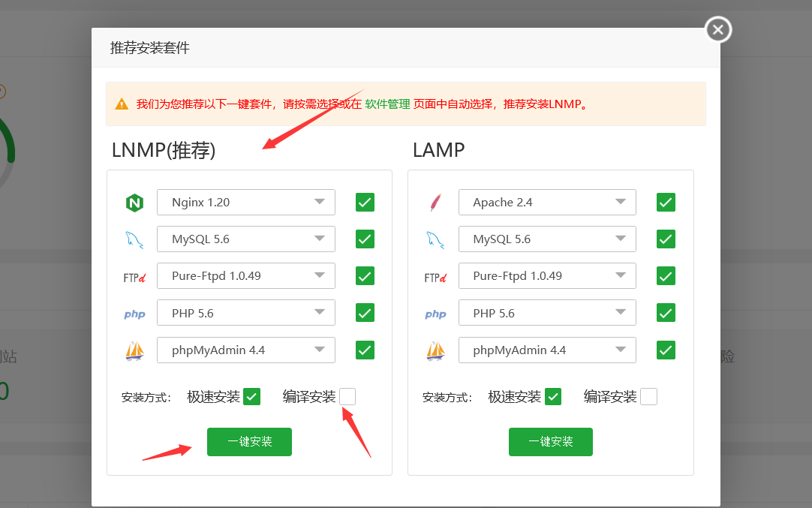Click the phpMyAdmin sailboat icon in LAMP column
The height and width of the screenshot is (508, 812).
pyautogui.click(x=435, y=350)
